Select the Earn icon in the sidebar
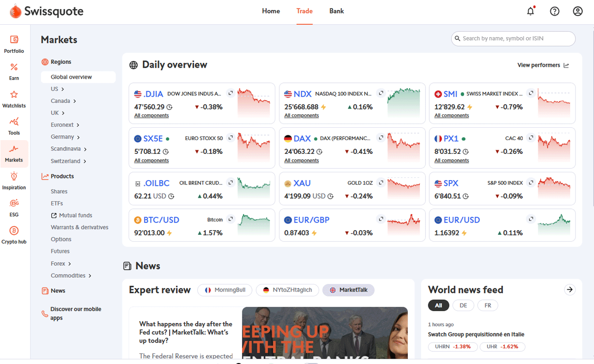594x364 pixels. click(x=14, y=71)
